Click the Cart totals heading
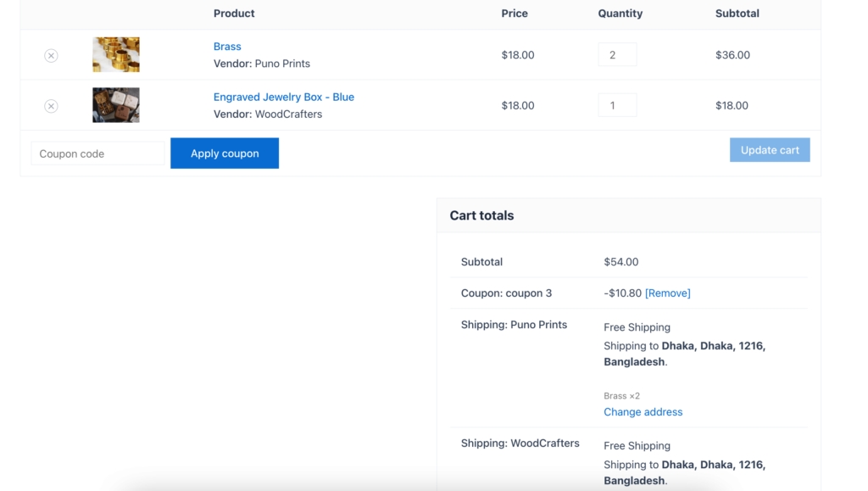 coord(481,215)
